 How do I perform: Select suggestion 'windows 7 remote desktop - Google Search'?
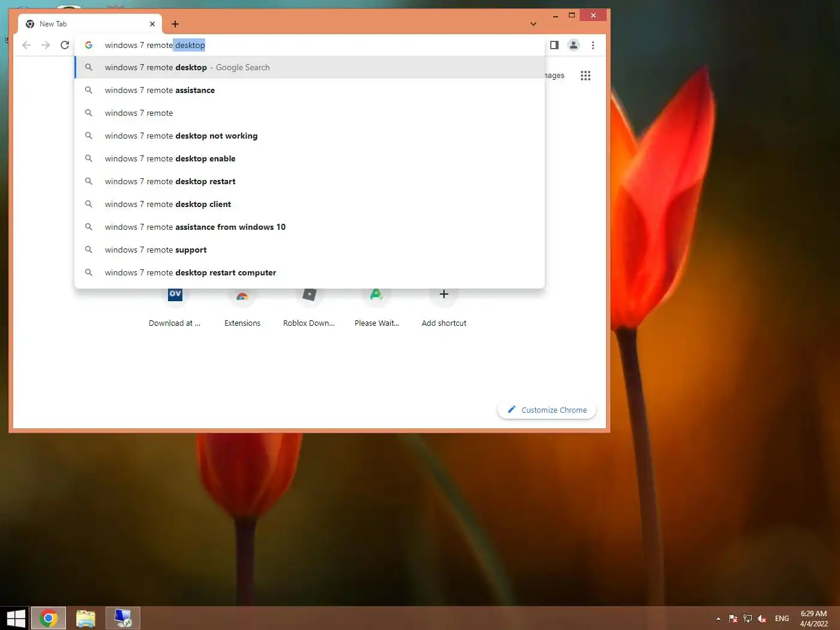pos(310,67)
